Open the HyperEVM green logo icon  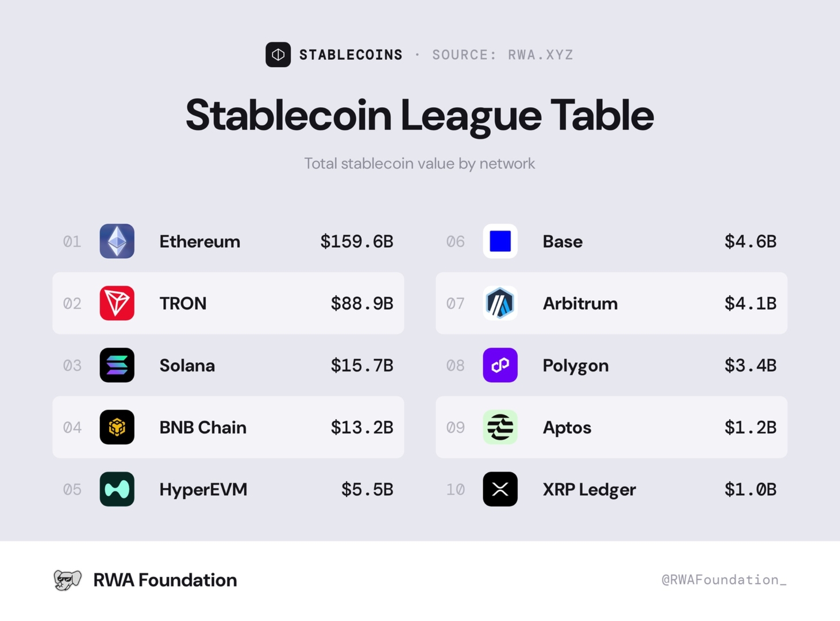117,489
